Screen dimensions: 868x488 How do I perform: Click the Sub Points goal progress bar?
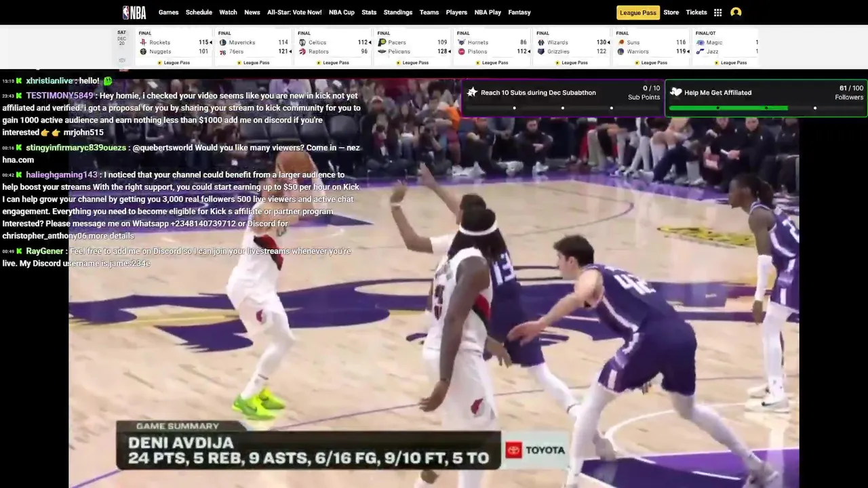563,108
